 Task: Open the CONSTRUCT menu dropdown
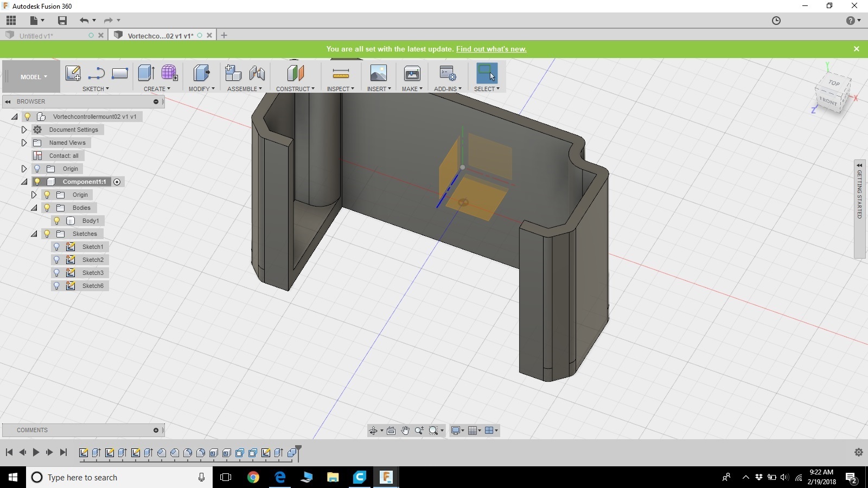[x=295, y=89]
